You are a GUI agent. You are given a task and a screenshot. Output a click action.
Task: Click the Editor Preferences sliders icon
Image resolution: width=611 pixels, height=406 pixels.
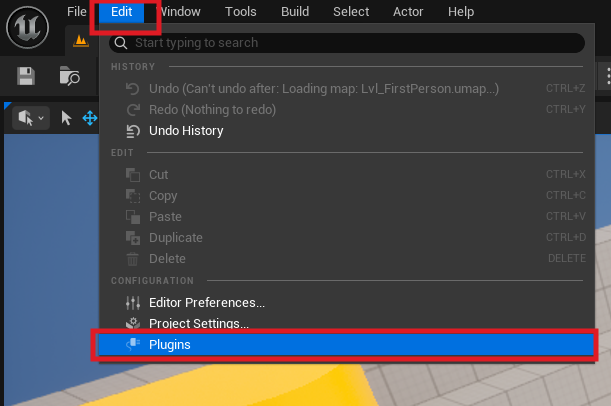coord(132,302)
